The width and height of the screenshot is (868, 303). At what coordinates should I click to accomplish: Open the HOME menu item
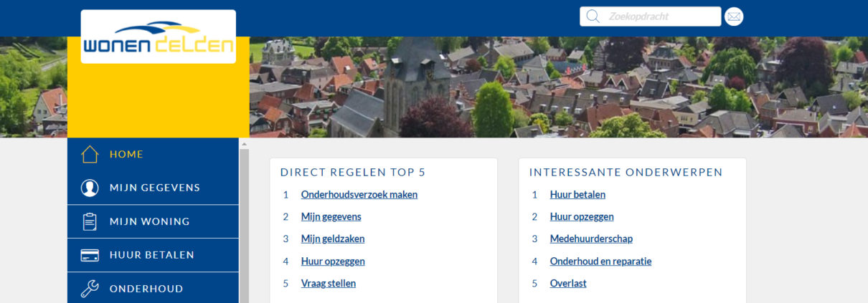click(153, 154)
